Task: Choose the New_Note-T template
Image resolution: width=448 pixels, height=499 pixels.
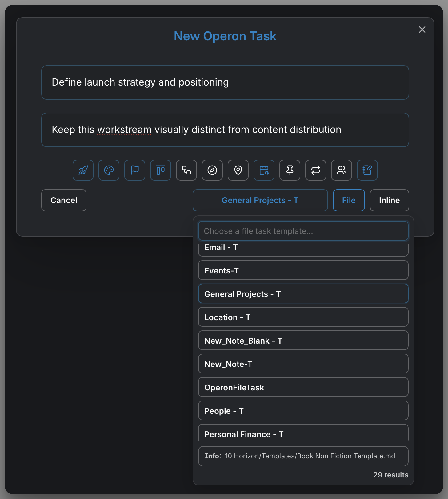Action: click(x=303, y=364)
